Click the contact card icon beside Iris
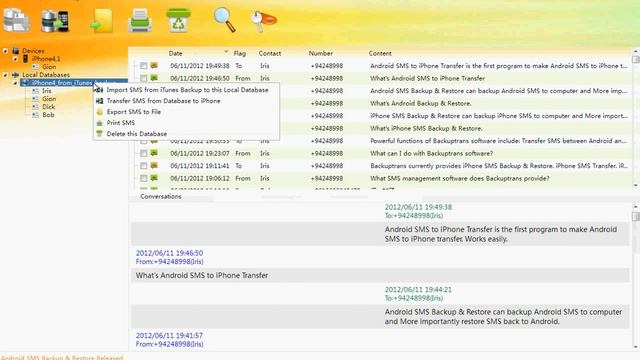The width and height of the screenshot is (640, 360). click(x=36, y=91)
